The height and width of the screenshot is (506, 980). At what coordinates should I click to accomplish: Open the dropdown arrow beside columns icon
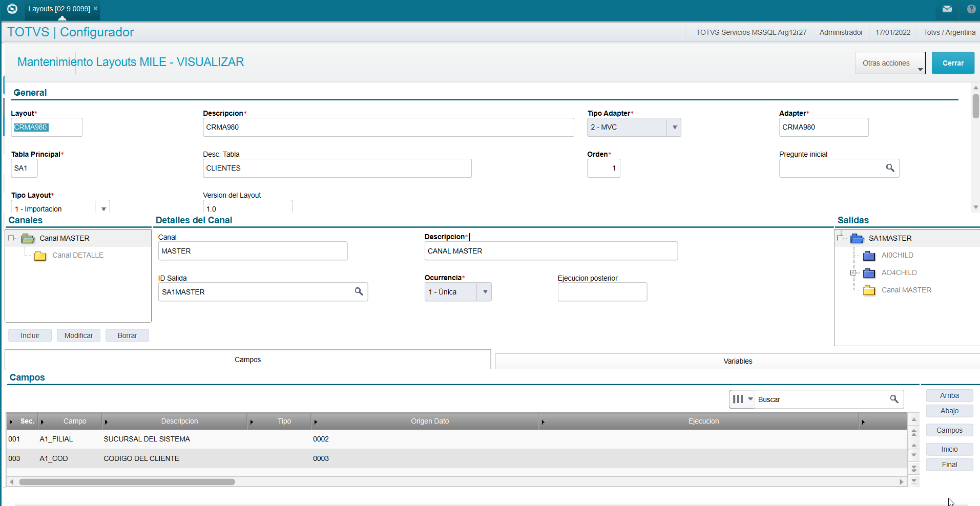pos(750,399)
